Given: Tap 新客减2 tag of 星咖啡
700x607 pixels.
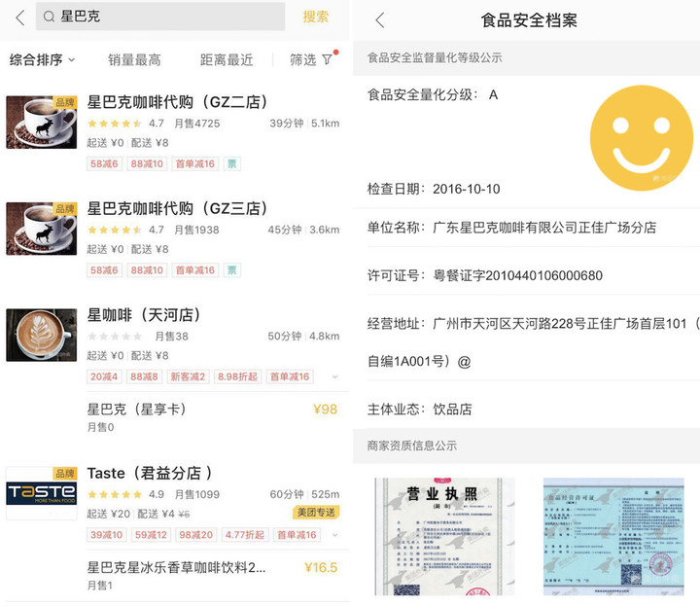Looking at the screenshot, I should pyautogui.click(x=188, y=376).
